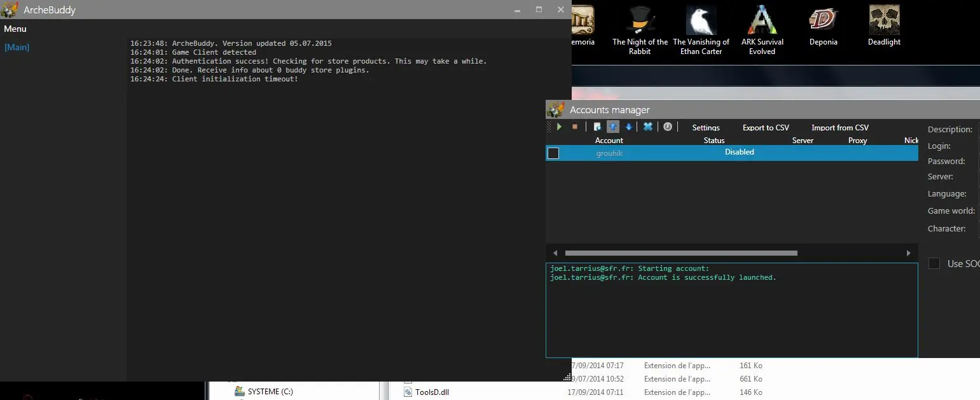Move the account up with the blue up arrow
980x400 pixels.
[613, 127]
